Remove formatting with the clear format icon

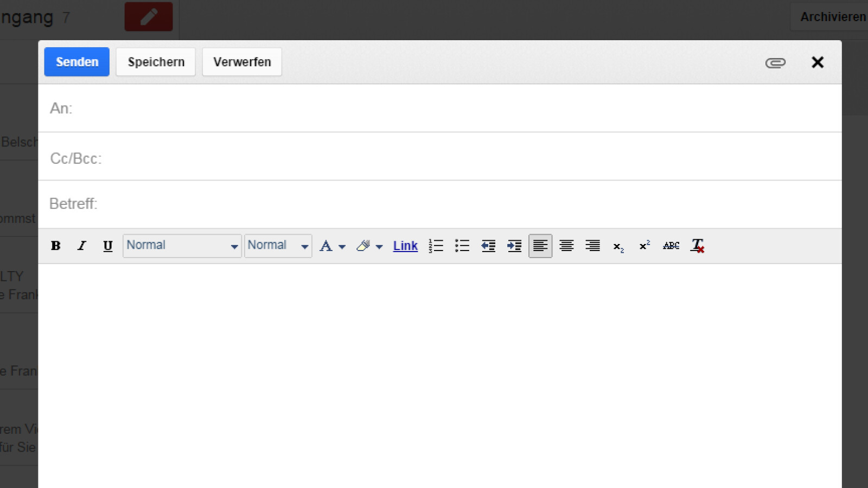coord(698,246)
